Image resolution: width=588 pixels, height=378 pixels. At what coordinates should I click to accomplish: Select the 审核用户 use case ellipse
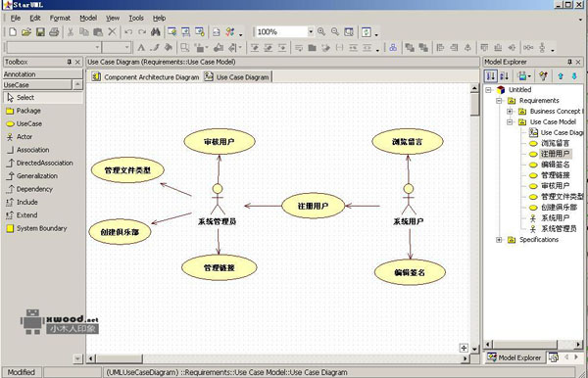[x=220, y=142]
